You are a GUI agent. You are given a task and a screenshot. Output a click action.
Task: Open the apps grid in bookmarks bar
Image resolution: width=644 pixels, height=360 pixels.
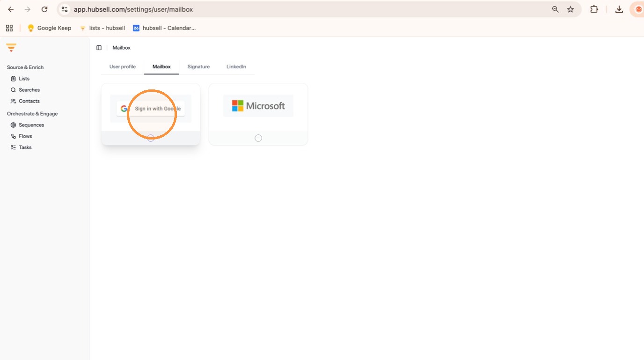[9, 28]
